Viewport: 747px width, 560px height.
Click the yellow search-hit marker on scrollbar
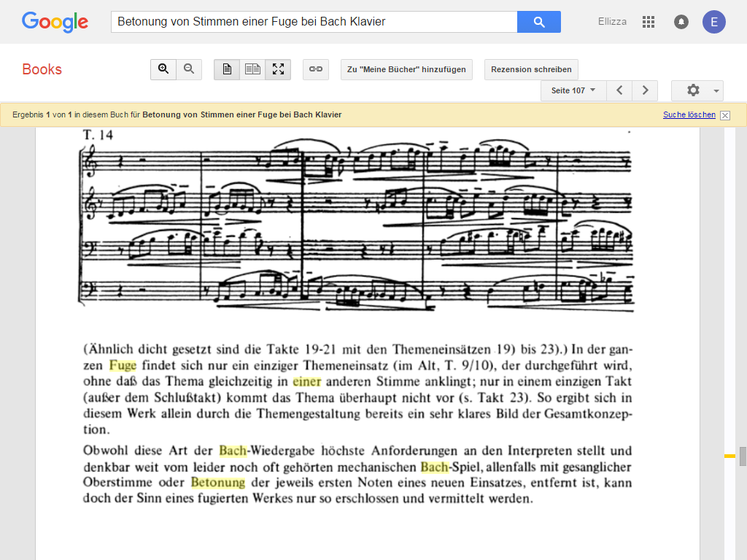(729, 456)
